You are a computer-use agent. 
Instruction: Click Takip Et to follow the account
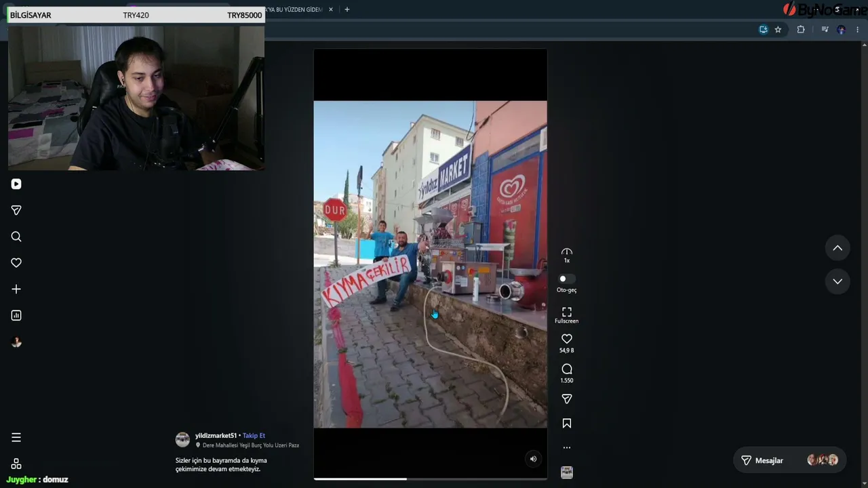click(254, 436)
